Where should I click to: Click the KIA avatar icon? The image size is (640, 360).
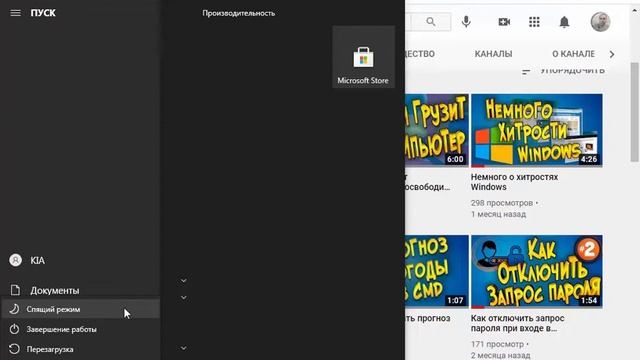(16, 260)
